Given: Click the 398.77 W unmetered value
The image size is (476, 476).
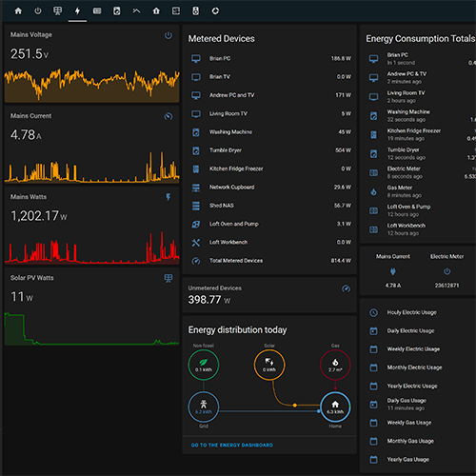Looking at the screenshot, I should (x=209, y=300).
